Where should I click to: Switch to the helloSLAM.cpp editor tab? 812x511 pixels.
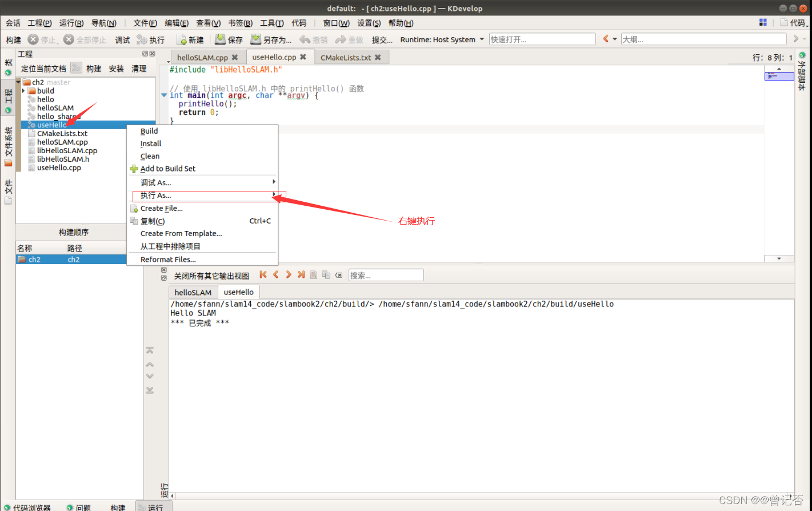click(x=202, y=57)
